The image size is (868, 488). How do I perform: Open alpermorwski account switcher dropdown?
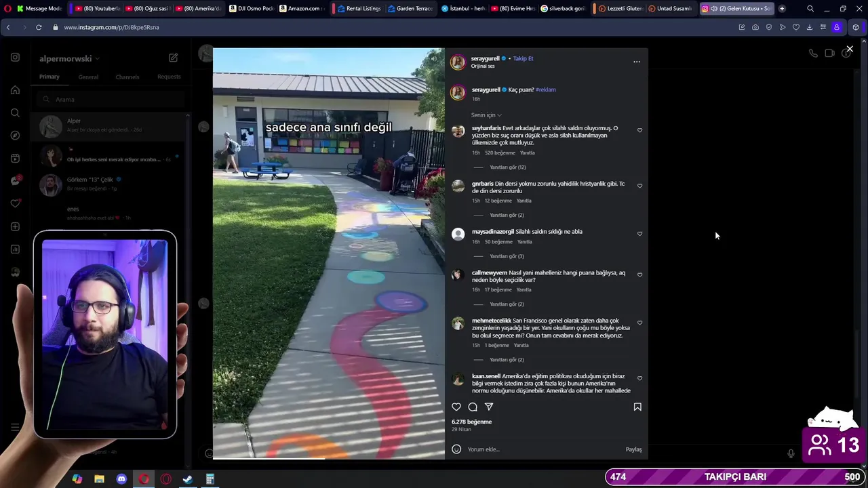[x=69, y=59]
